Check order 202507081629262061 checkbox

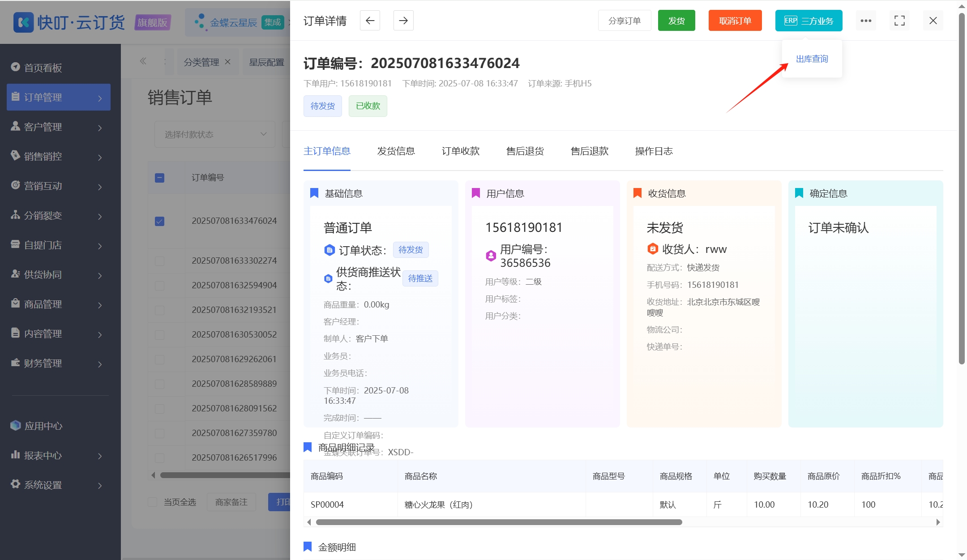pos(159,359)
